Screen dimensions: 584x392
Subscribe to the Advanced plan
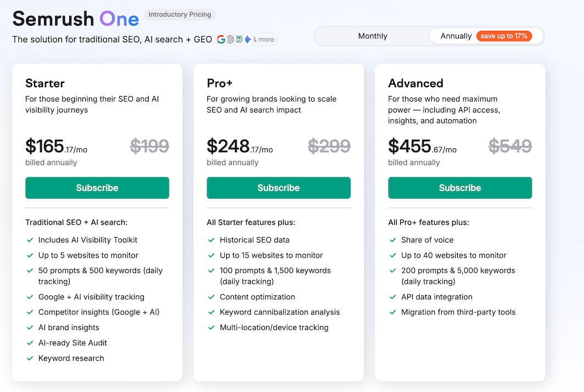tap(460, 188)
